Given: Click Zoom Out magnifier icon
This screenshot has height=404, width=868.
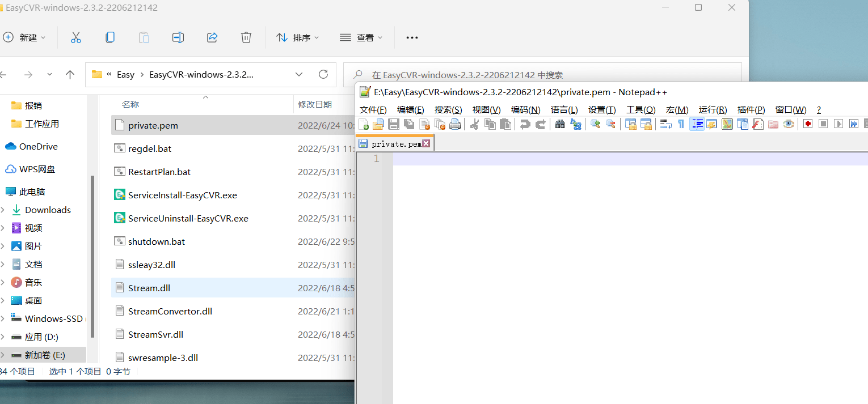Looking at the screenshot, I should pos(610,124).
